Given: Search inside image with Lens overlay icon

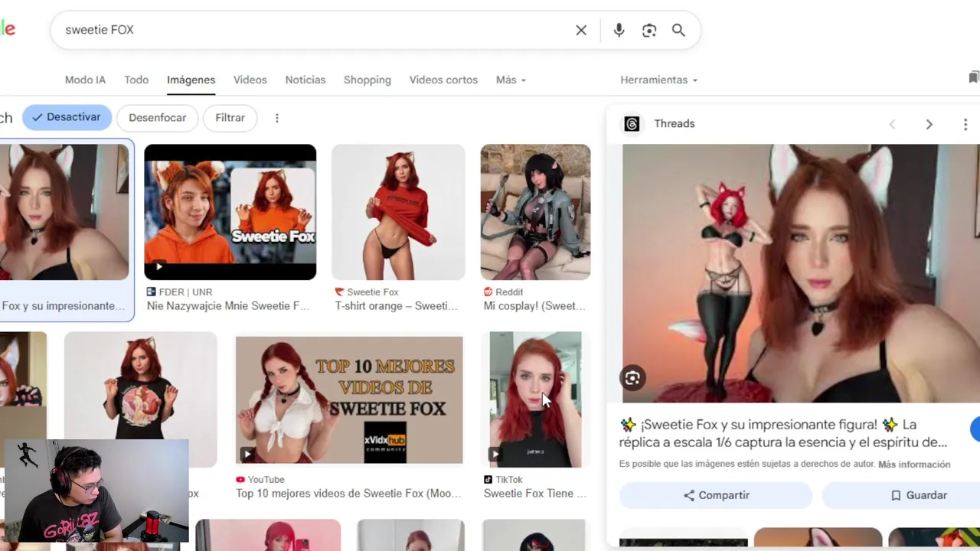Looking at the screenshot, I should pos(632,378).
